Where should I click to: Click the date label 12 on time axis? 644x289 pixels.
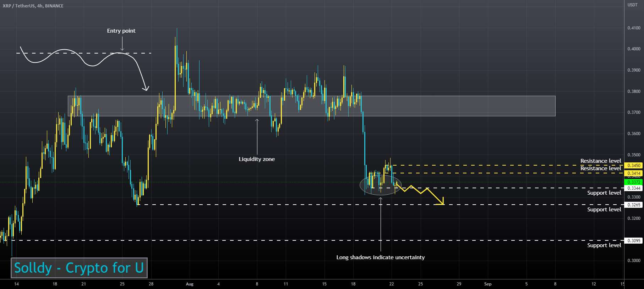pos(594,284)
